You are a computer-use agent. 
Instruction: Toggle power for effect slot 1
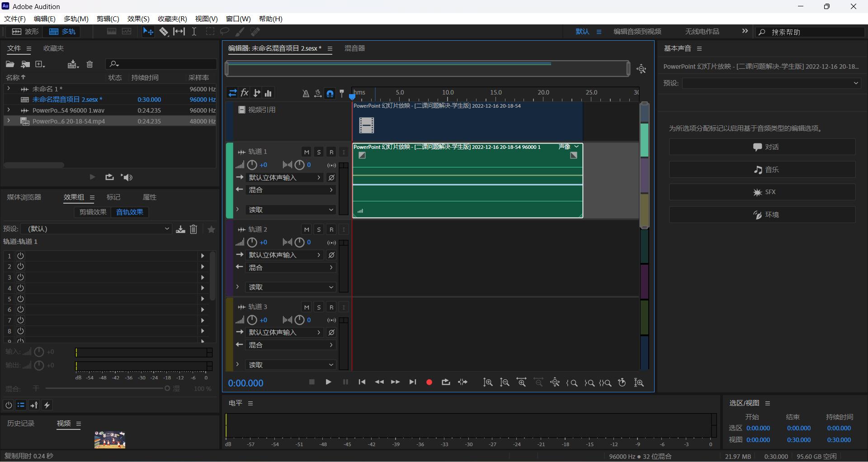[20, 256]
